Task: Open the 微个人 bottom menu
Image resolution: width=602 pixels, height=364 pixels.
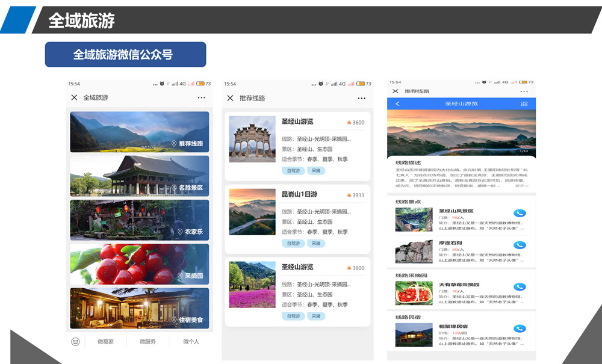Action: point(191,342)
